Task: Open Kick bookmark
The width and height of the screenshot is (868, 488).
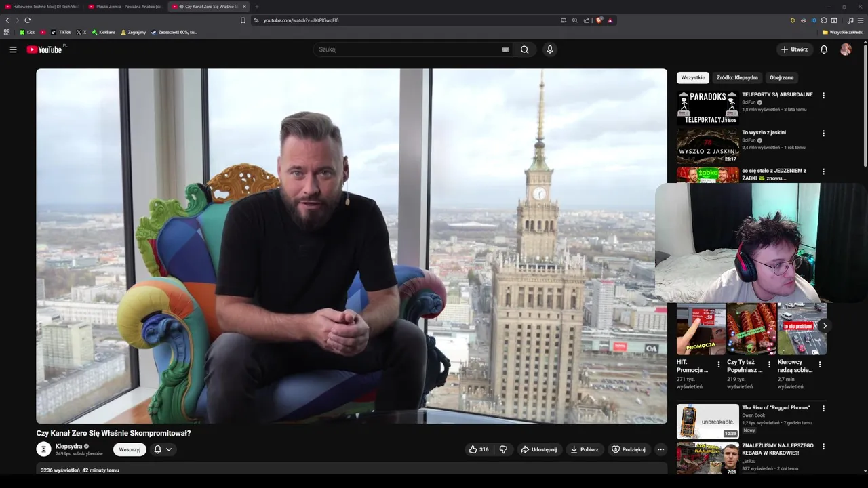Action: (x=27, y=32)
